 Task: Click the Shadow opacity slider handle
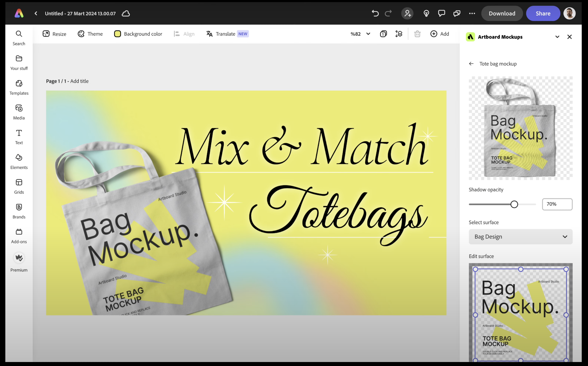point(514,204)
